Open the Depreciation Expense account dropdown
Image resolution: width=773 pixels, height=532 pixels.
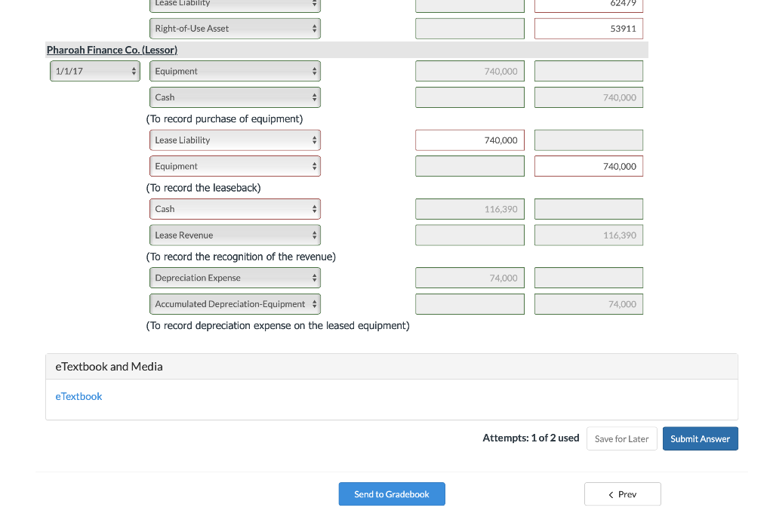click(235, 278)
